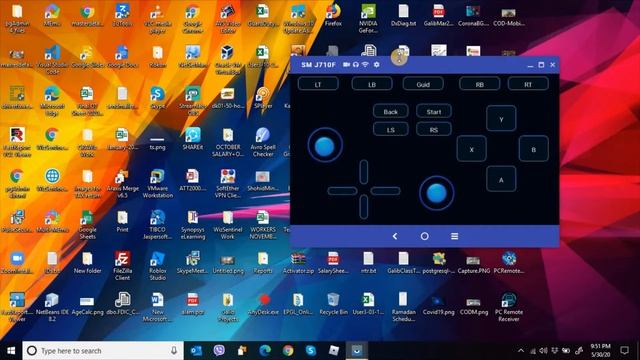Select the SHAREit desktop icon

[x=193, y=139]
